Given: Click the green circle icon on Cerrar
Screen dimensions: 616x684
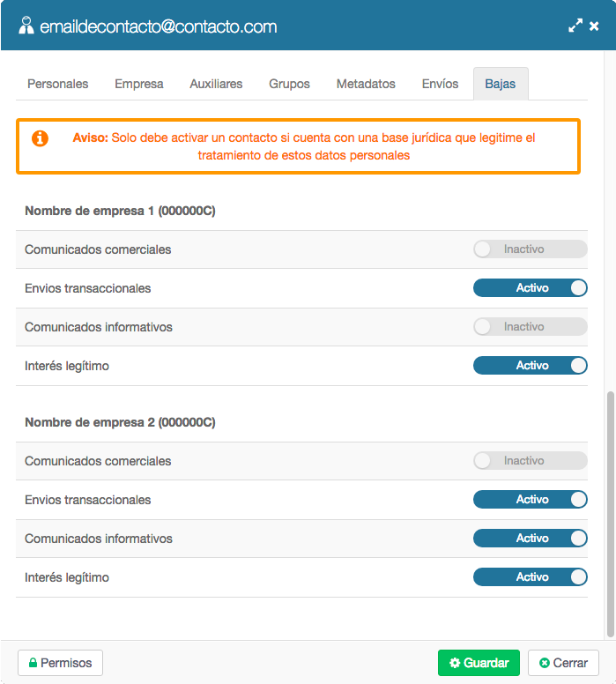Looking at the screenshot, I should (x=544, y=663).
